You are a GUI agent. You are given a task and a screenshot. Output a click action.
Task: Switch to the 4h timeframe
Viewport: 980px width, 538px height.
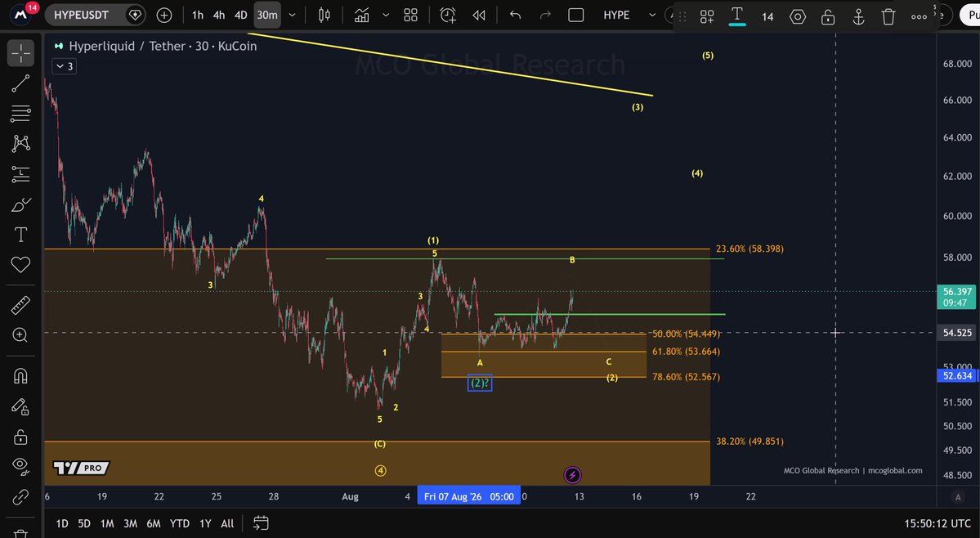pos(219,15)
